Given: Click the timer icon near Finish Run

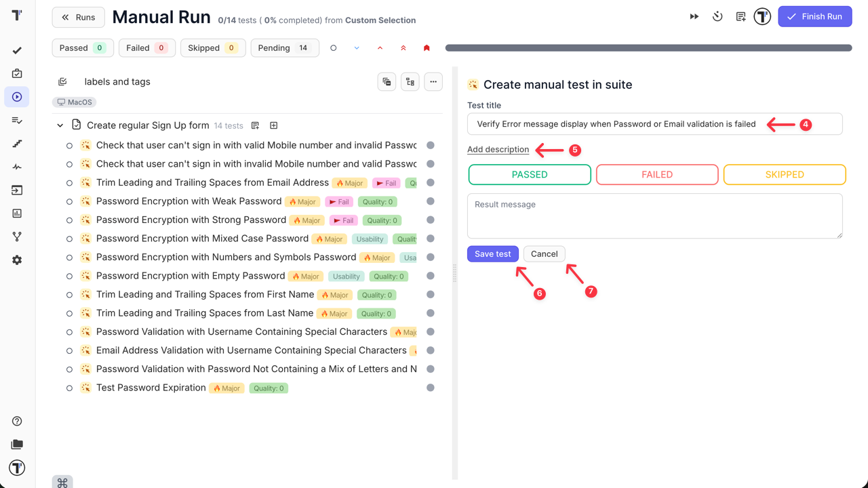Looking at the screenshot, I should coord(717,16).
